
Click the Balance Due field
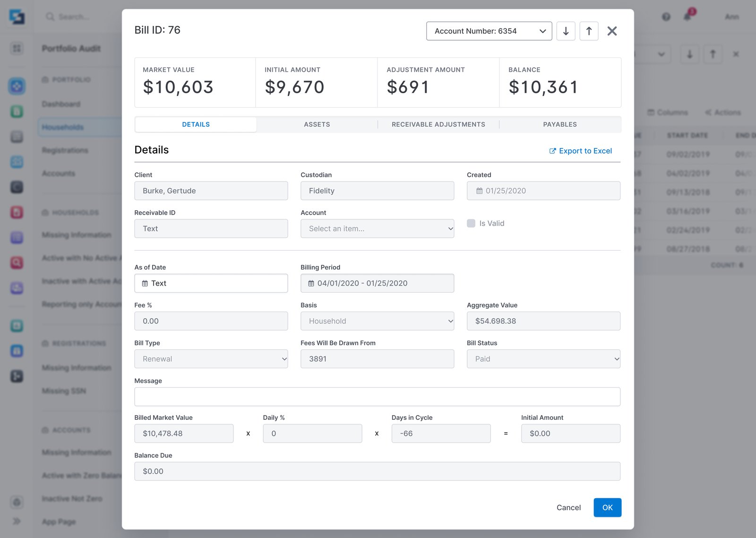(377, 471)
